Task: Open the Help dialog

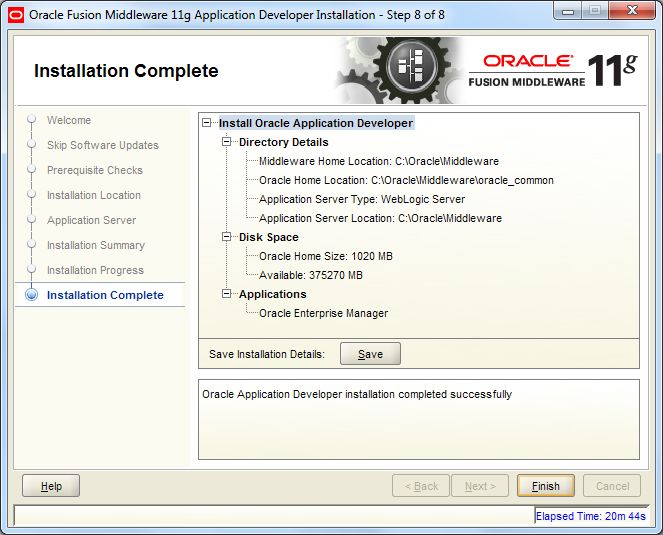Action: (51, 486)
